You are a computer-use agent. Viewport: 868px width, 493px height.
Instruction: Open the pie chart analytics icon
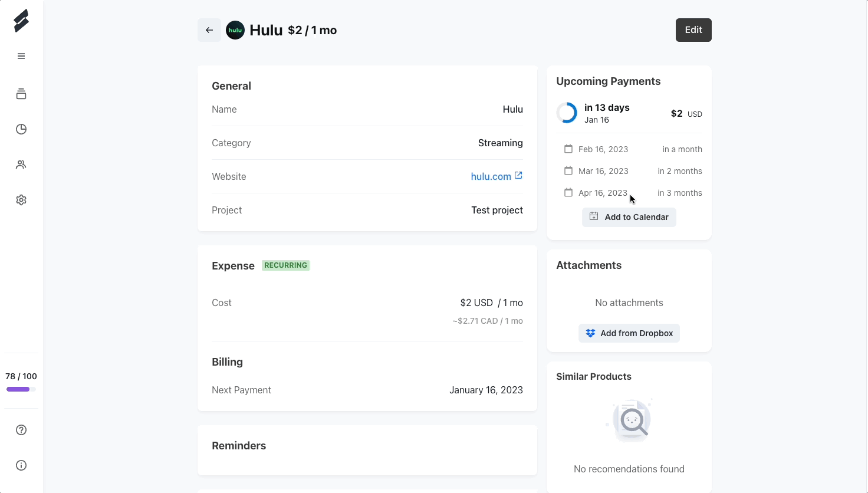coord(21,129)
